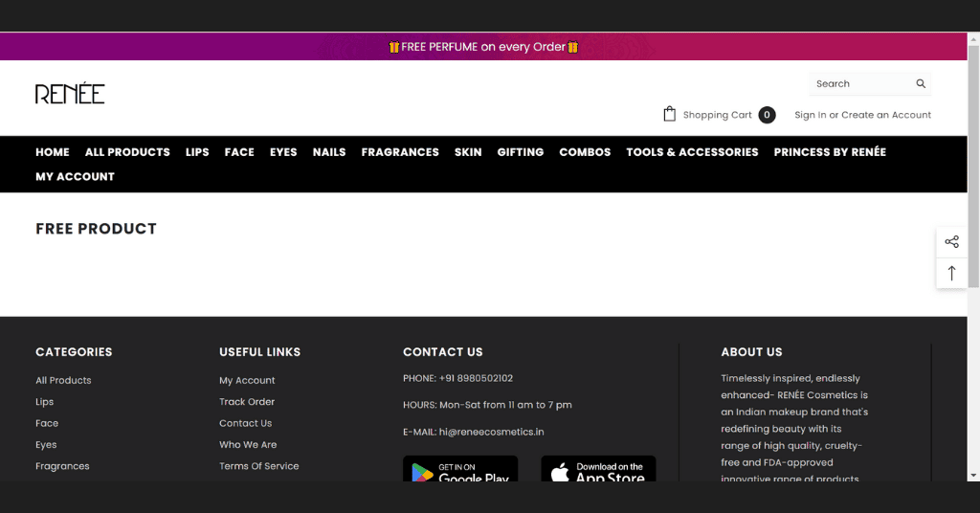Viewport: 980px width, 513px height.
Task: Click Create an Account link
Action: click(885, 115)
